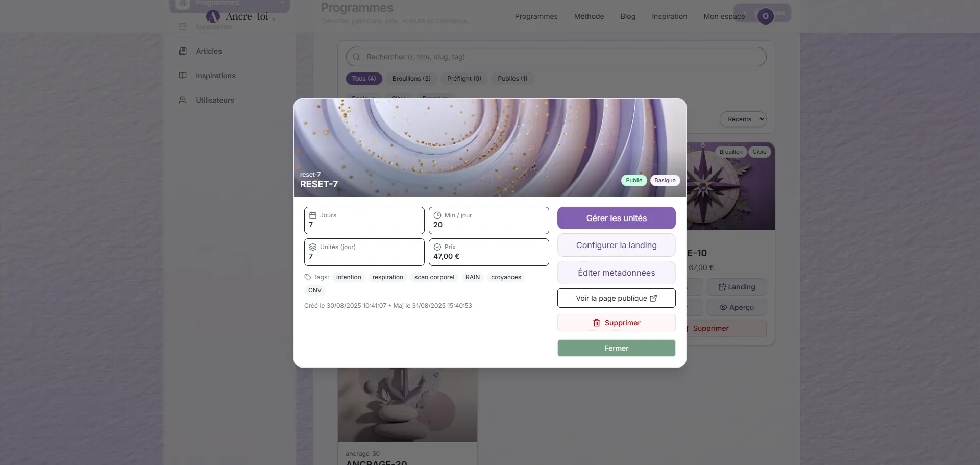Open Configurer la landing
This screenshot has height=465, width=980.
(x=616, y=245)
